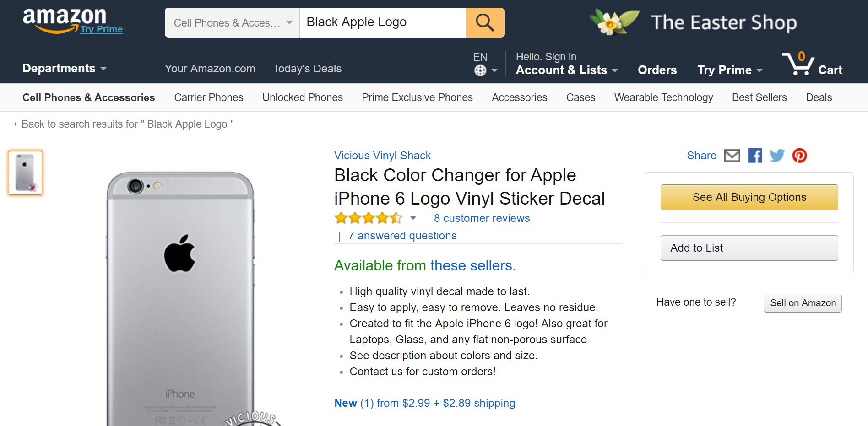The image size is (868, 426).
Task: Open Today's Deals menu item
Action: [x=307, y=69]
